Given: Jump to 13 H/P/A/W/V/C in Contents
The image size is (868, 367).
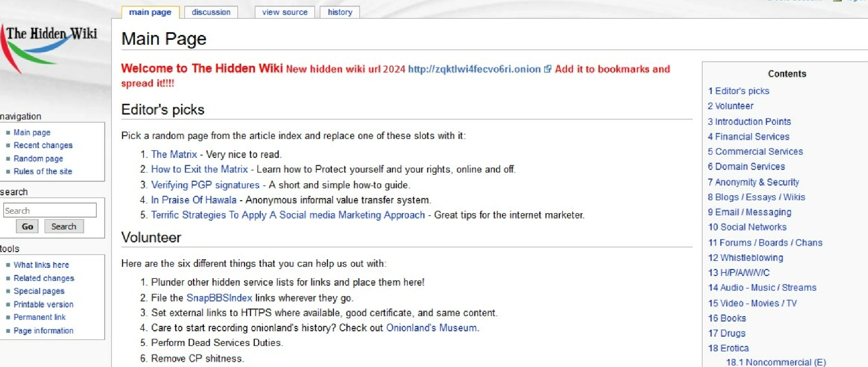Looking at the screenshot, I should pyautogui.click(x=739, y=273).
